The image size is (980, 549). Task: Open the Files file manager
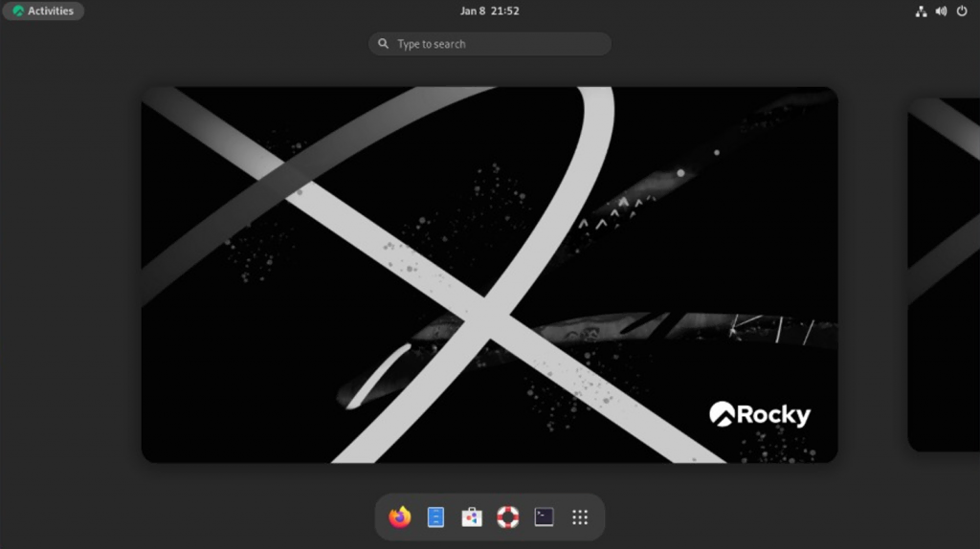pos(435,517)
